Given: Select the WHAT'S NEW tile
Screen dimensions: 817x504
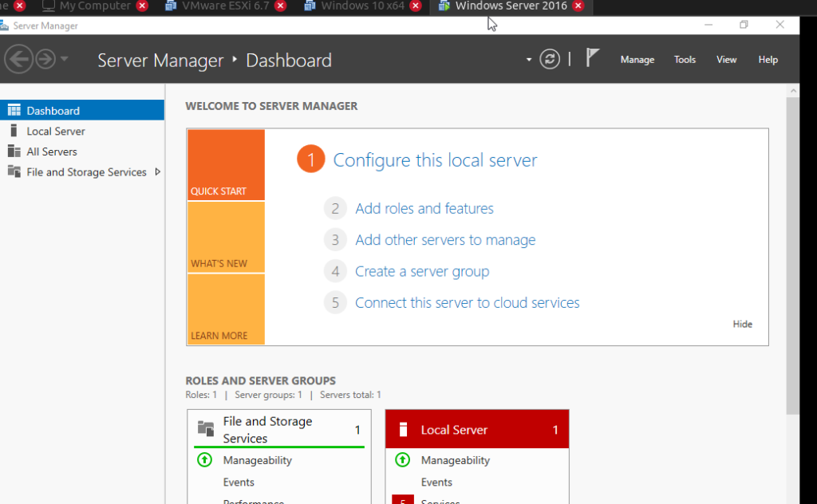Looking at the screenshot, I should coord(226,237).
